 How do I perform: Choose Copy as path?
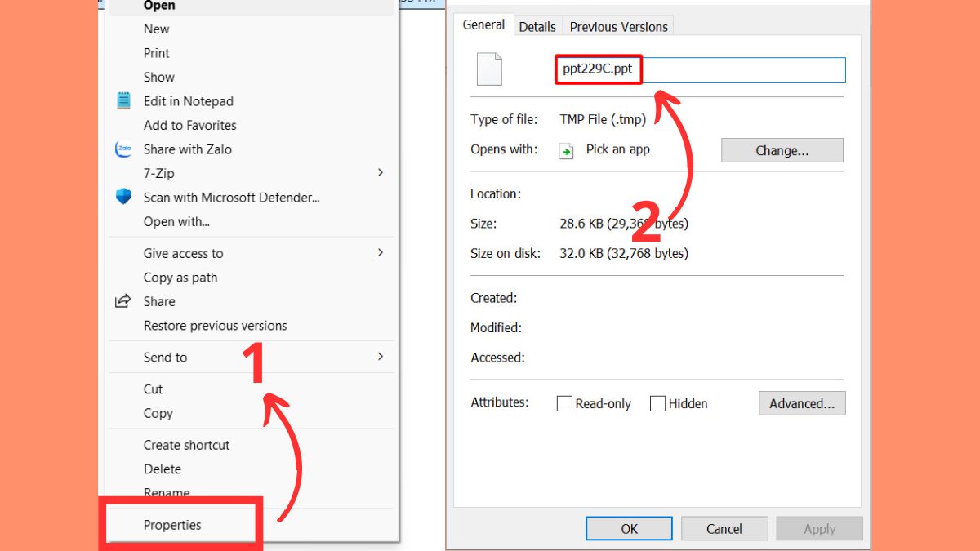pos(180,278)
